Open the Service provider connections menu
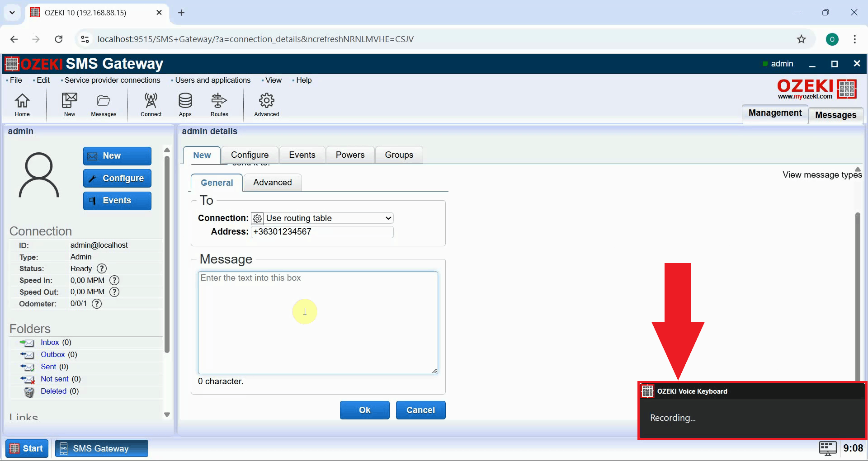Screen dimensions: 868x461 pos(112,80)
